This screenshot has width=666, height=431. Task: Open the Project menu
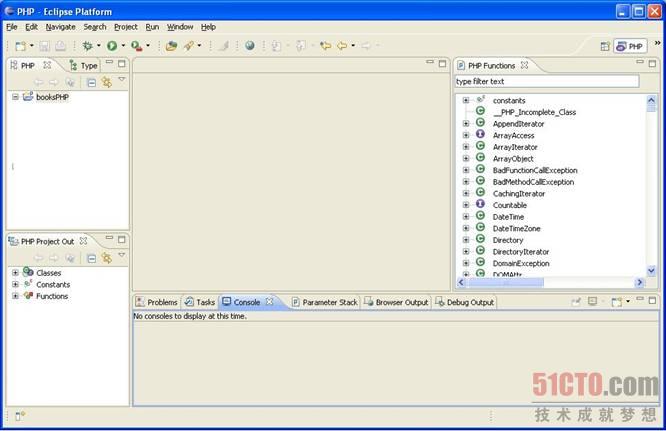[126, 27]
